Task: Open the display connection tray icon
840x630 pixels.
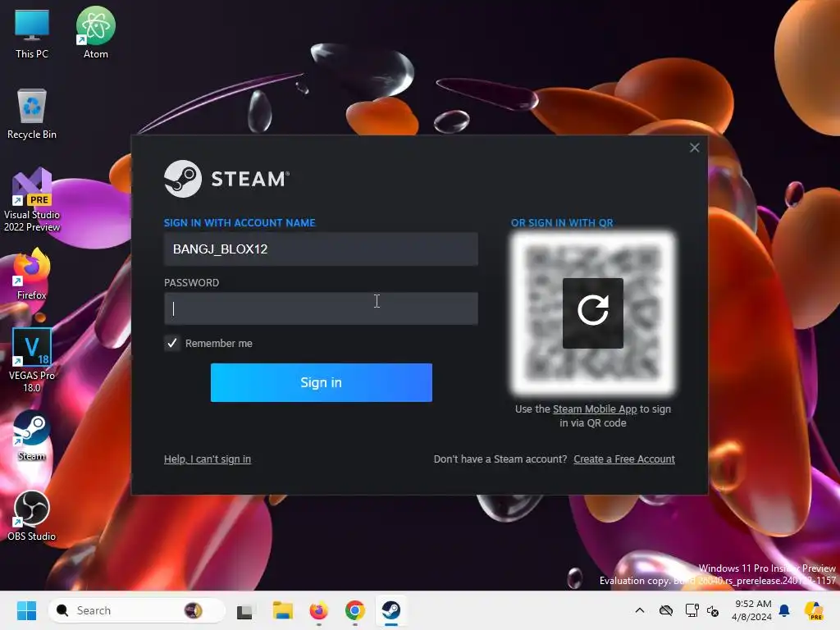Action: pyautogui.click(x=692, y=610)
